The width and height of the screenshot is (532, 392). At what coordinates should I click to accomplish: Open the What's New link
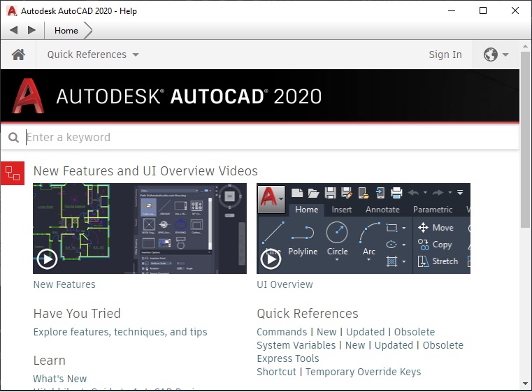click(x=60, y=379)
